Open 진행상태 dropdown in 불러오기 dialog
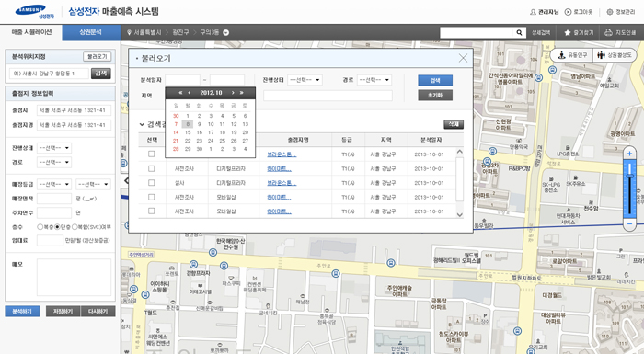The image size is (644, 354). (305, 80)
